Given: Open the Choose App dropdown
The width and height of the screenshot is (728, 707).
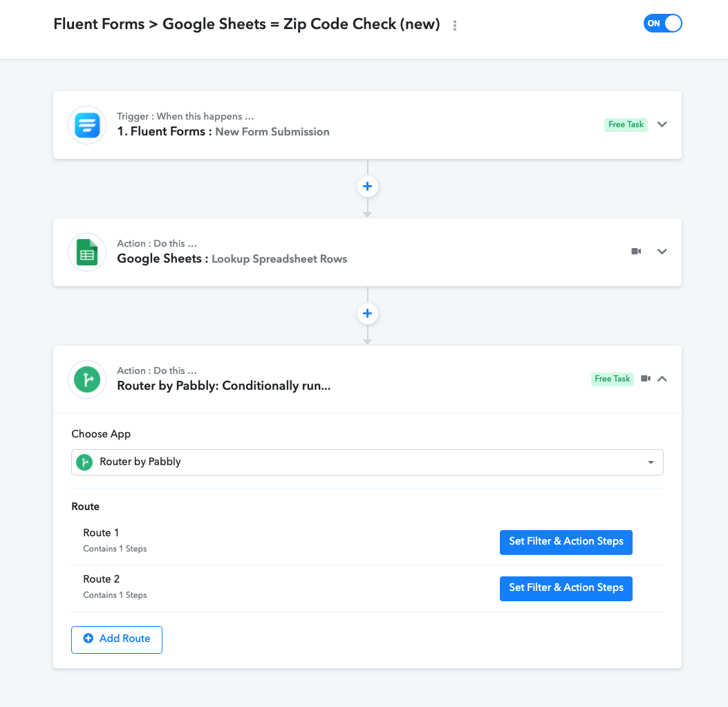Looking at the screenshot, I should [x=367, y=462].
